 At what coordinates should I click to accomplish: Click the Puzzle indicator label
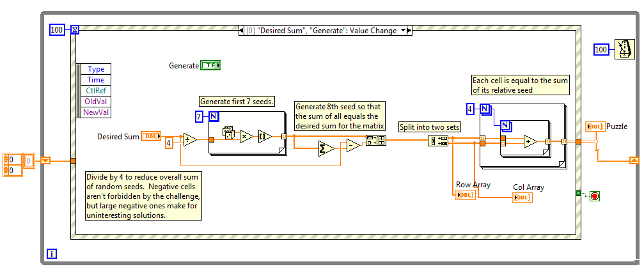click(x=617, y=127)
